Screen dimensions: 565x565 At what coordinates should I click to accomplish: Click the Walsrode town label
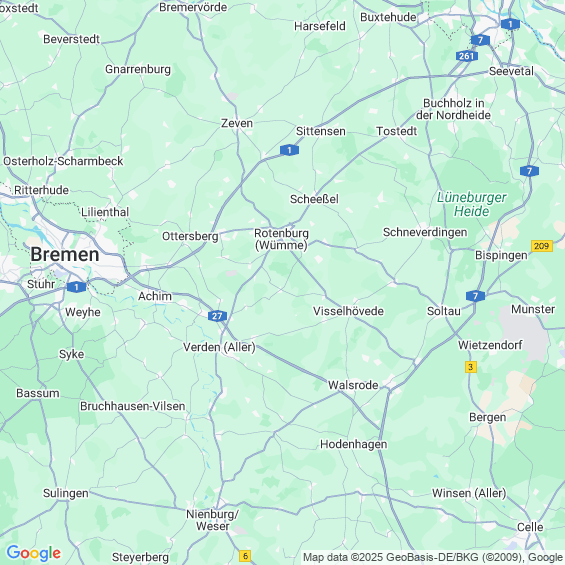tap(353, 385)
